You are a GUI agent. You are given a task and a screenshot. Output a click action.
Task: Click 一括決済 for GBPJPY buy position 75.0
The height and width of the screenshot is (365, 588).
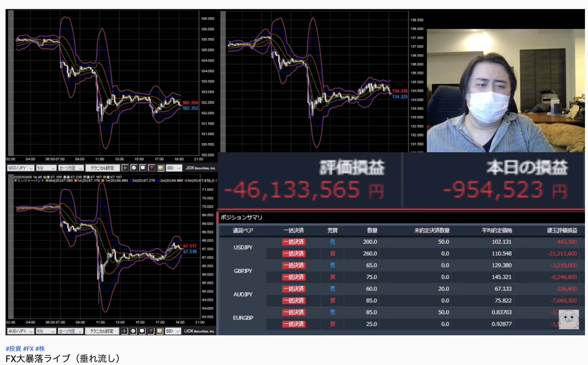[x=294, y=277]
